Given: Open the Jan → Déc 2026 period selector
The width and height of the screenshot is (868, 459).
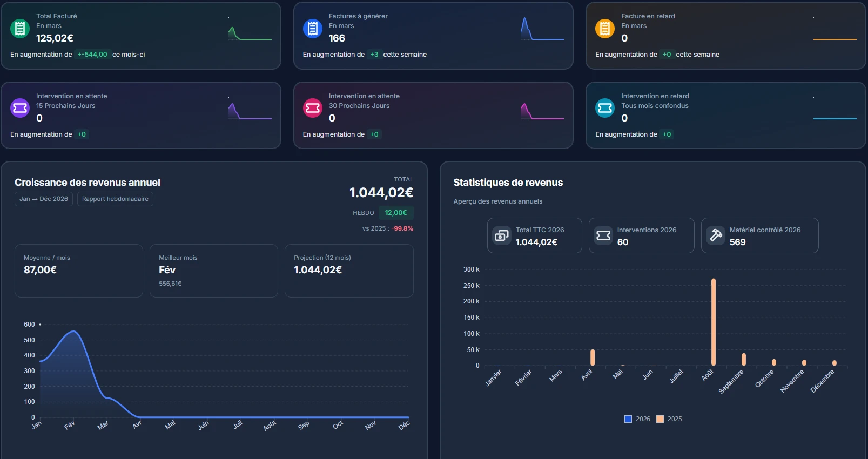Looking at the screenshot, I should [x=44, y=199].
